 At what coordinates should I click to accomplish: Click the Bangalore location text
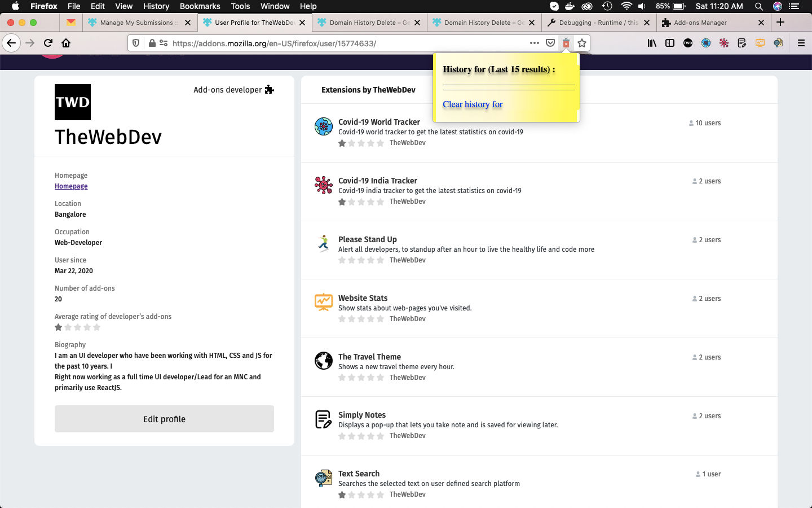click(x=70, y=214)
